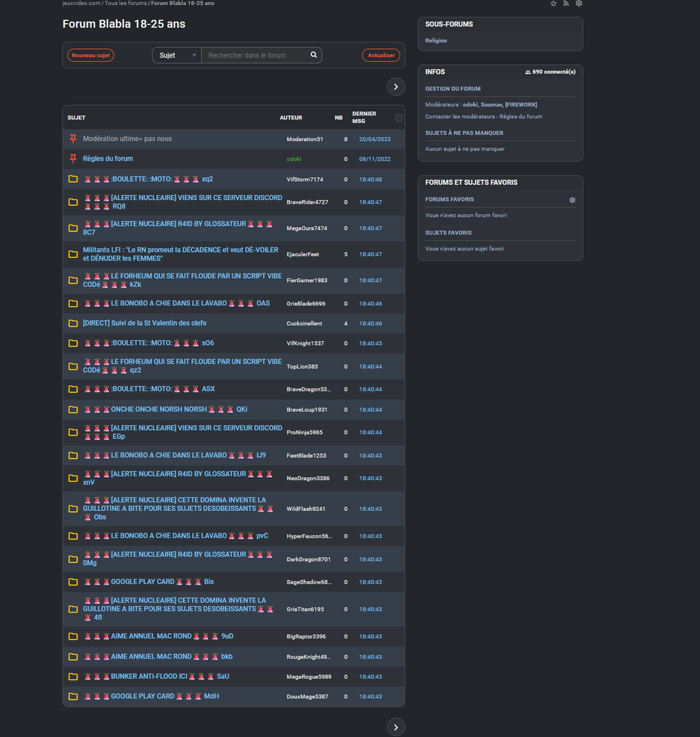Go to next page using top arrow

396,86
